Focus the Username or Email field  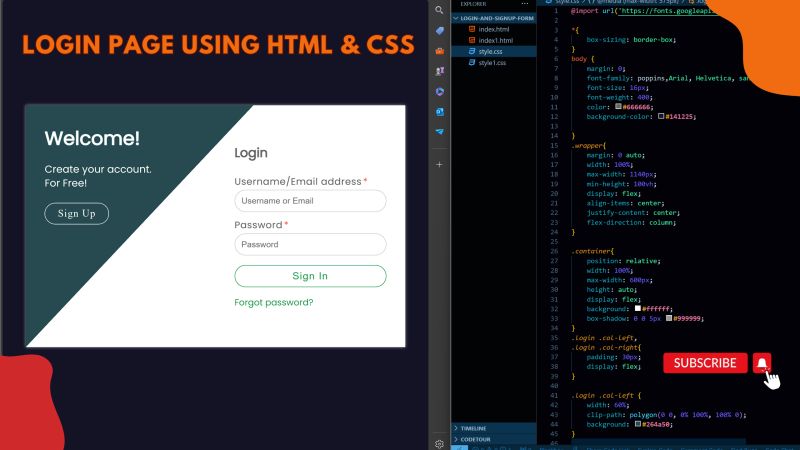310,201
